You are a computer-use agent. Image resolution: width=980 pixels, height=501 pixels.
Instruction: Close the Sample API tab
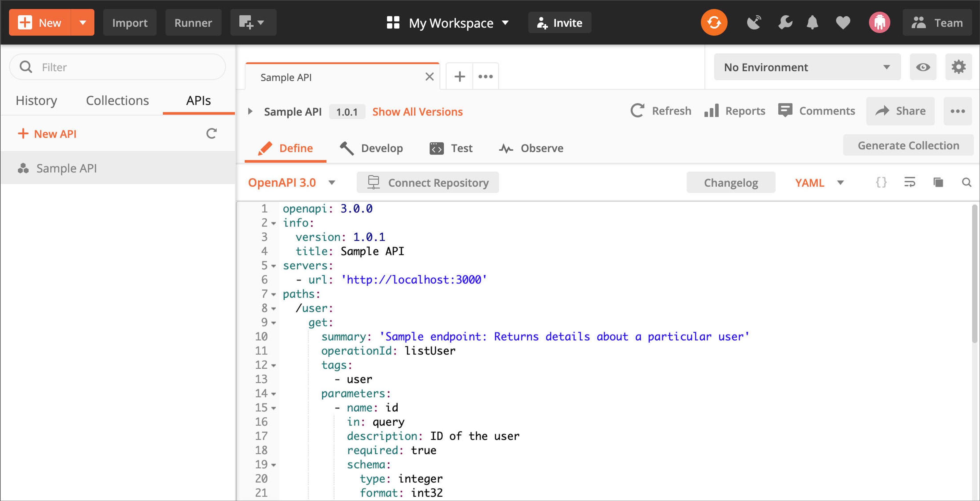click(x=430, y=77)
